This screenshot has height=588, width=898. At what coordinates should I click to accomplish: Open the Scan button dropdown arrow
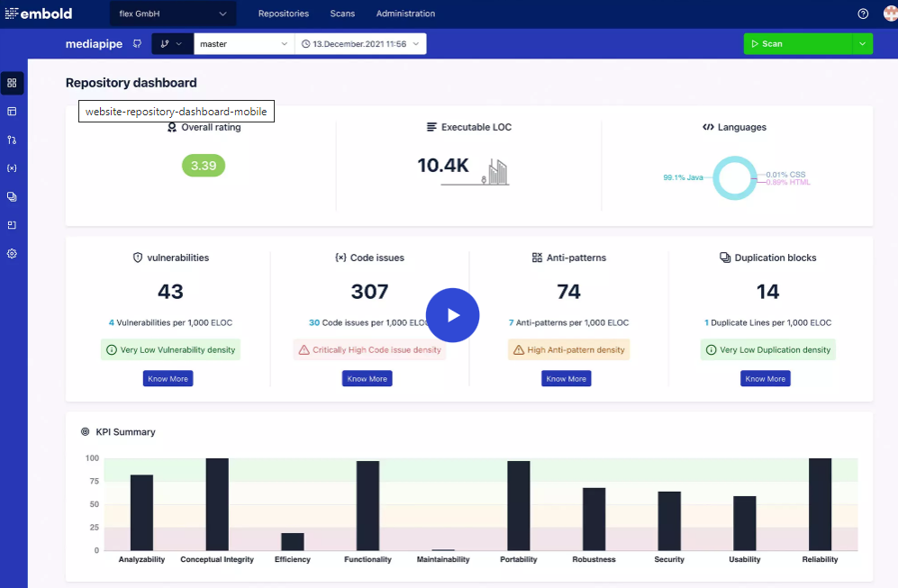coord(863,43)
